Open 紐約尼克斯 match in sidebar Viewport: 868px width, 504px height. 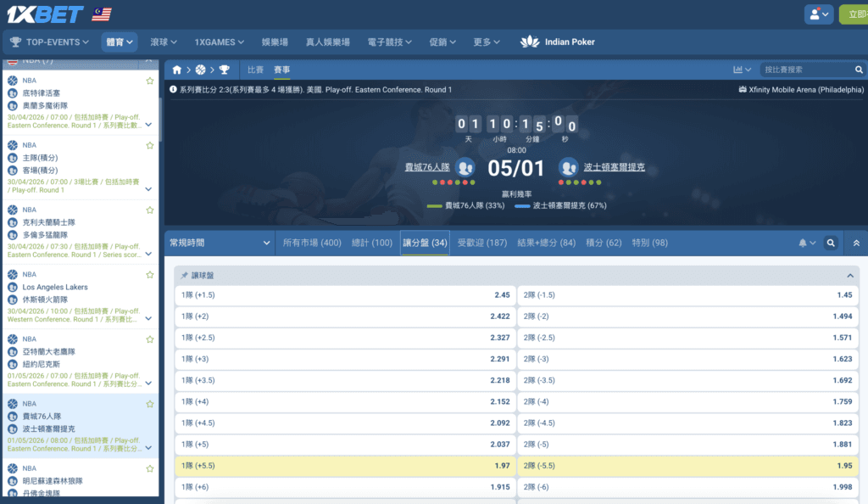click(41, 365)
